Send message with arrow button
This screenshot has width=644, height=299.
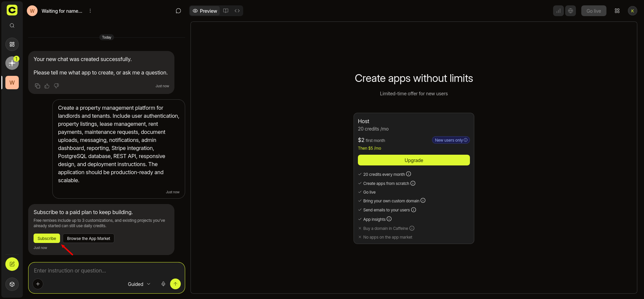(x=175, y=284)
